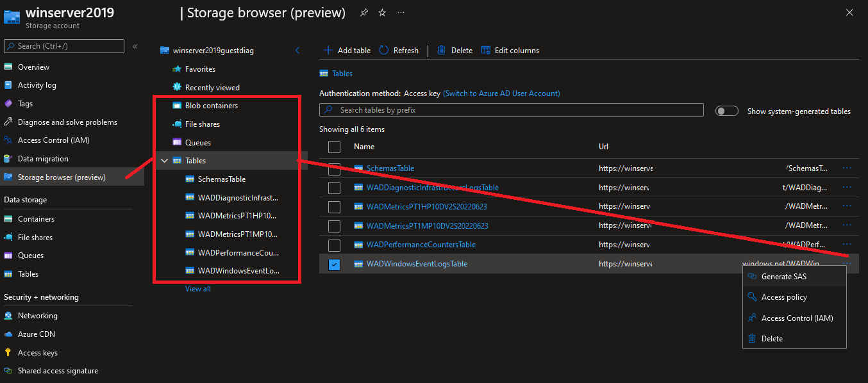Collapse storage tree panel with chevron
The image size is (868, 383).
(297, 51)
